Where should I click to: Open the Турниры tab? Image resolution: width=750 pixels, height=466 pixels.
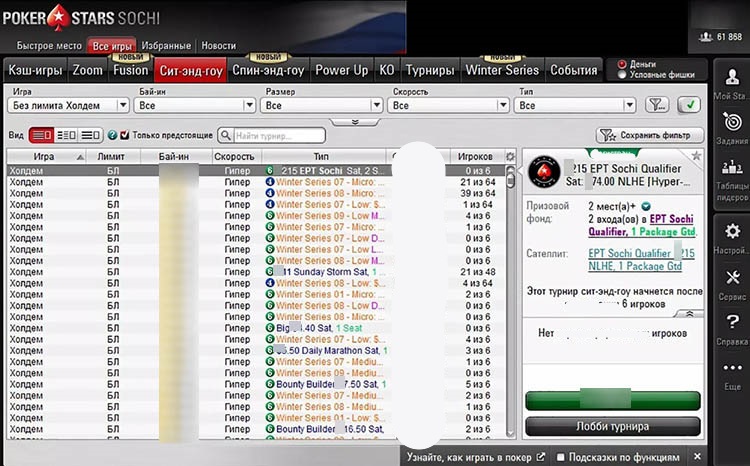pos(430,70)
